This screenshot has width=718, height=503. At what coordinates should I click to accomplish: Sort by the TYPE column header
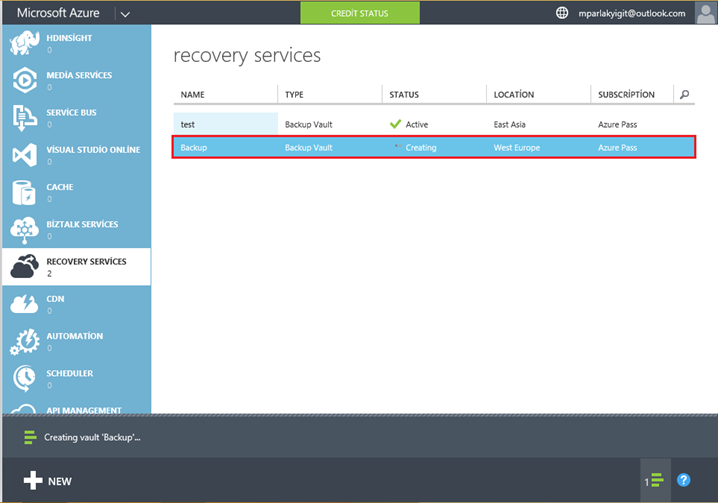[294, 94]
